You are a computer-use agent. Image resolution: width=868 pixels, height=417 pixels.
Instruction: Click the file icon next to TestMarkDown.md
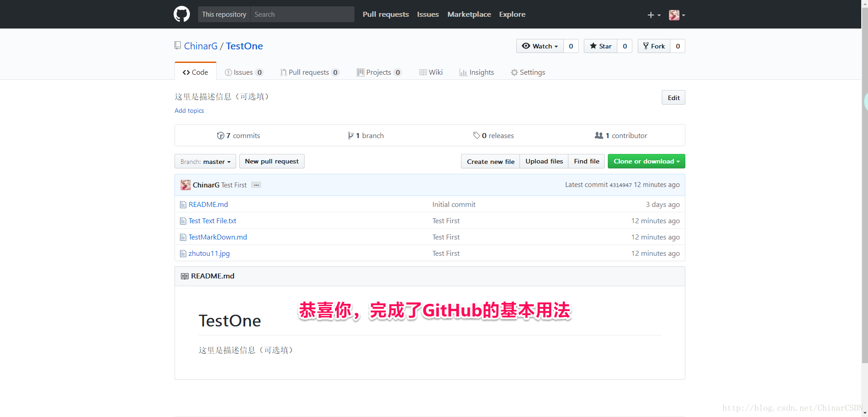click(x=183, y=237)
